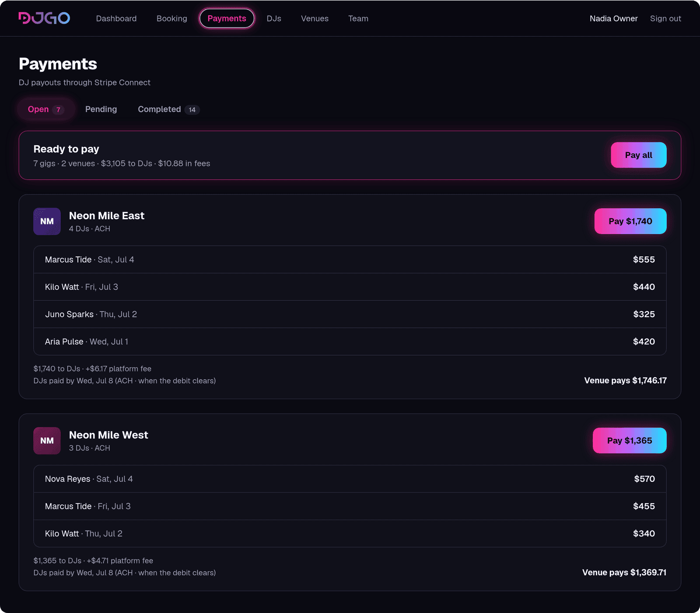Click the $570 payout amount
The image size is (700, 613).
coord(644,479)
